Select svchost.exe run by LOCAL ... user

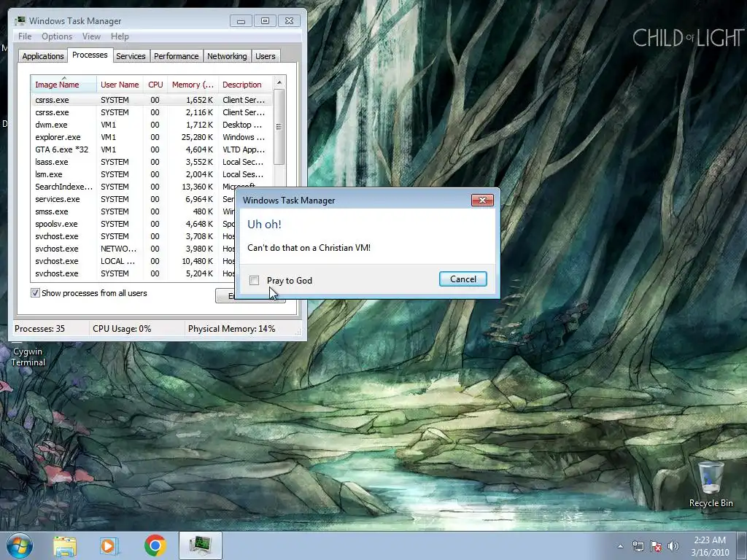pyautogui.click(x=133, y=261)
